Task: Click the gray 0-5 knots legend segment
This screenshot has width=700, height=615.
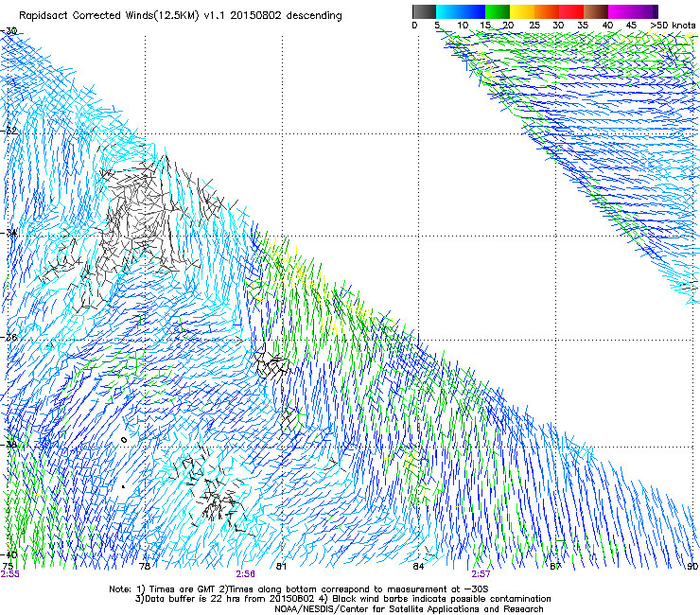Action: 424,11
